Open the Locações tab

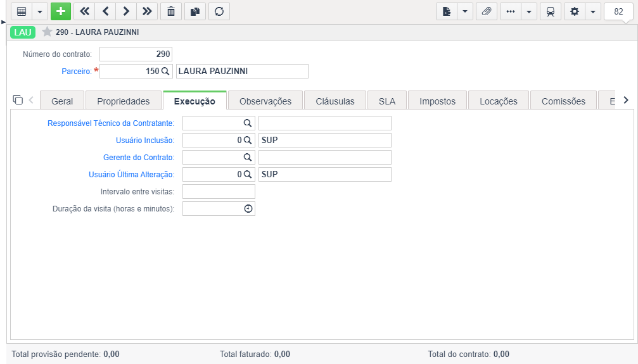click(499, 101)
